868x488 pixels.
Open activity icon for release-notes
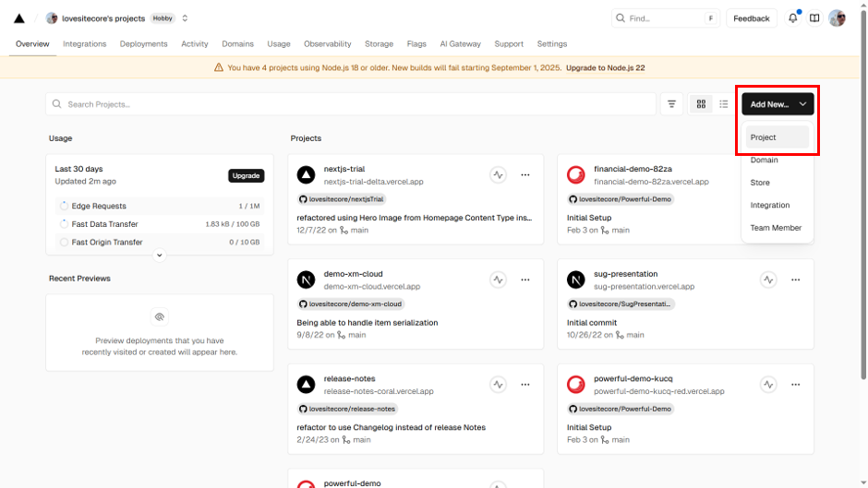[499, 385]
